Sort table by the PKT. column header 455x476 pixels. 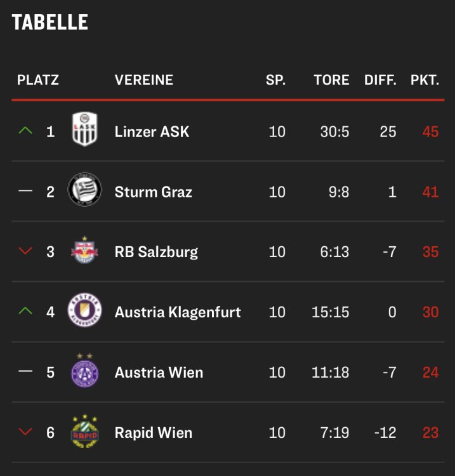425,80
